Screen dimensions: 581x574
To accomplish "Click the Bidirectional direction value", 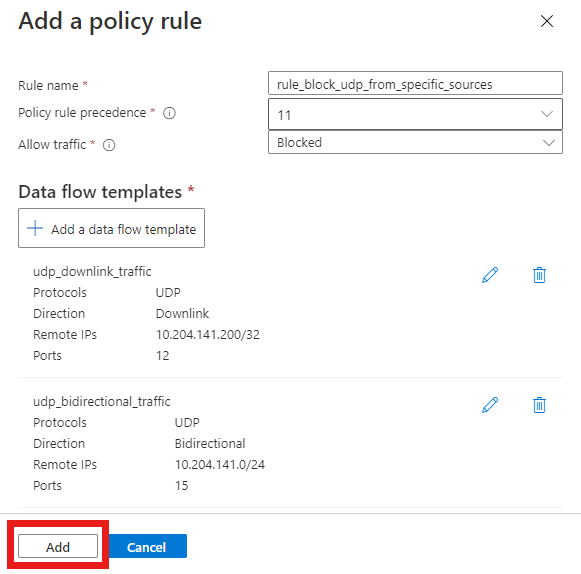I will [210, 444].
